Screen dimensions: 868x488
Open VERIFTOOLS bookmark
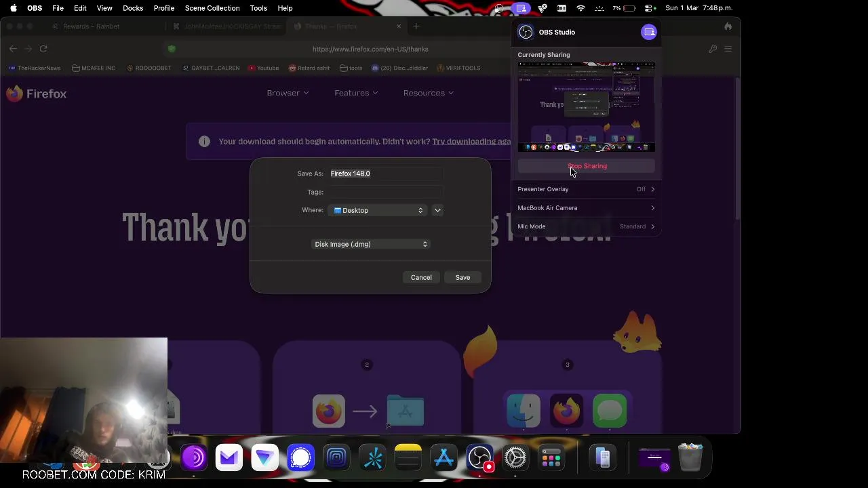[x=458, y=68]
